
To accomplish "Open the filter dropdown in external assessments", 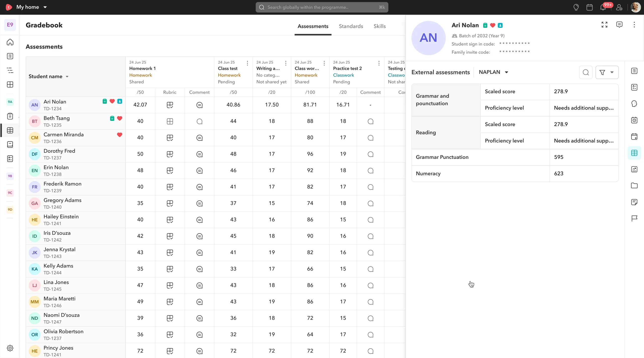I will (607, 72).
